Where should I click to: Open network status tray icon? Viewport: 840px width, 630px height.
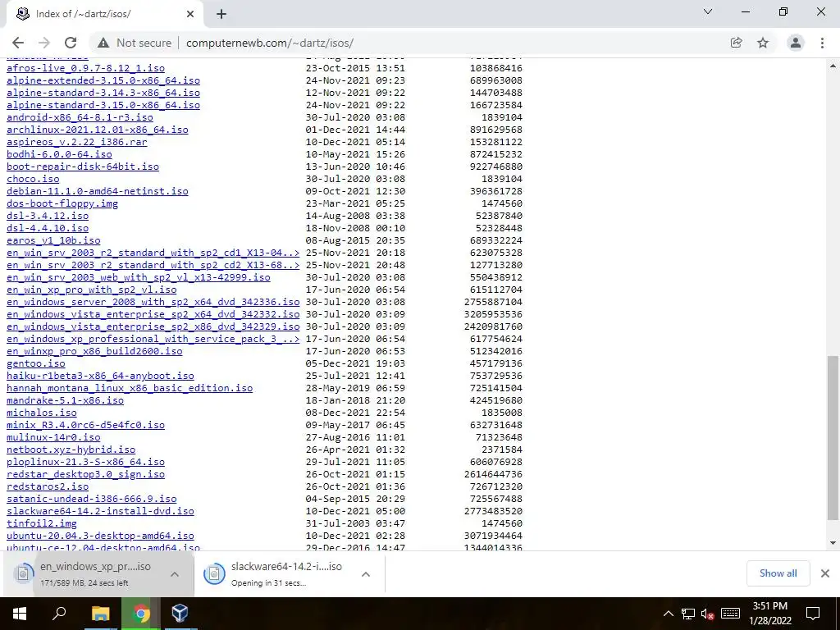[x=688, y=614]
